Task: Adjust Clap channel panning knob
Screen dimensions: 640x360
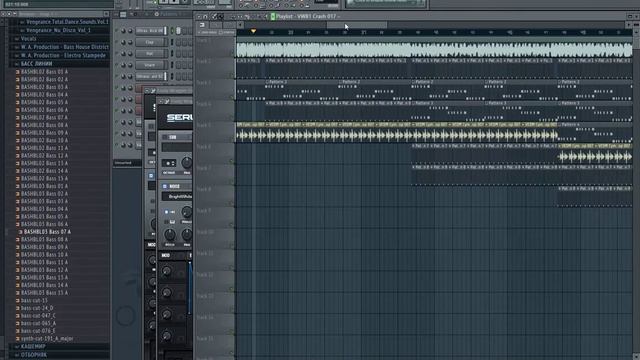Action: click(x=123, y=42)
